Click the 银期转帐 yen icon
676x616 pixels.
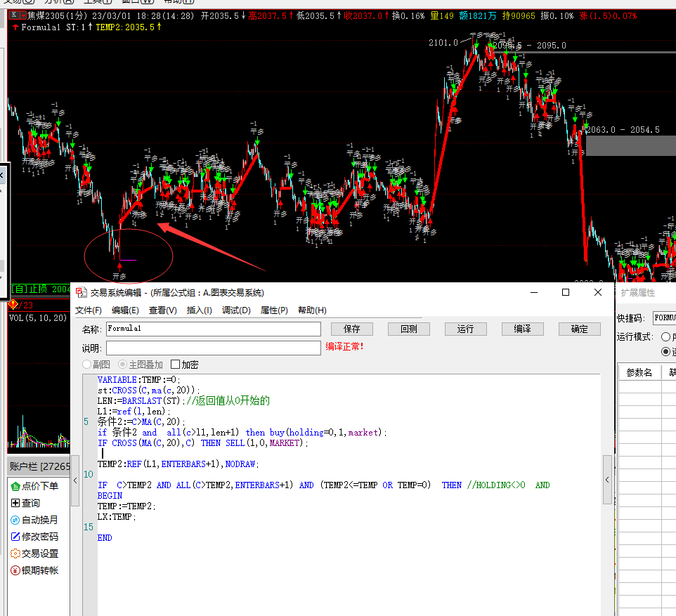pyautogui.click(x=15, y=570)
